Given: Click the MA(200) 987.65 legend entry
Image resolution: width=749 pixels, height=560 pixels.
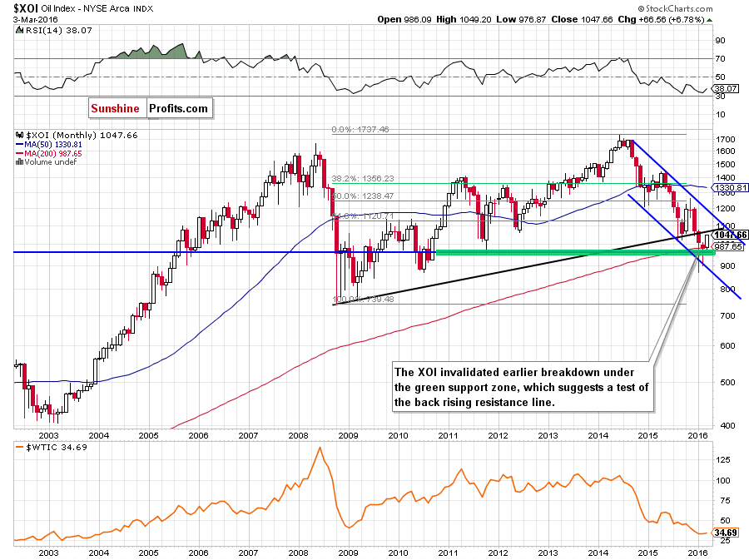Looking at the screenshot, I should (x=49, y=153).
